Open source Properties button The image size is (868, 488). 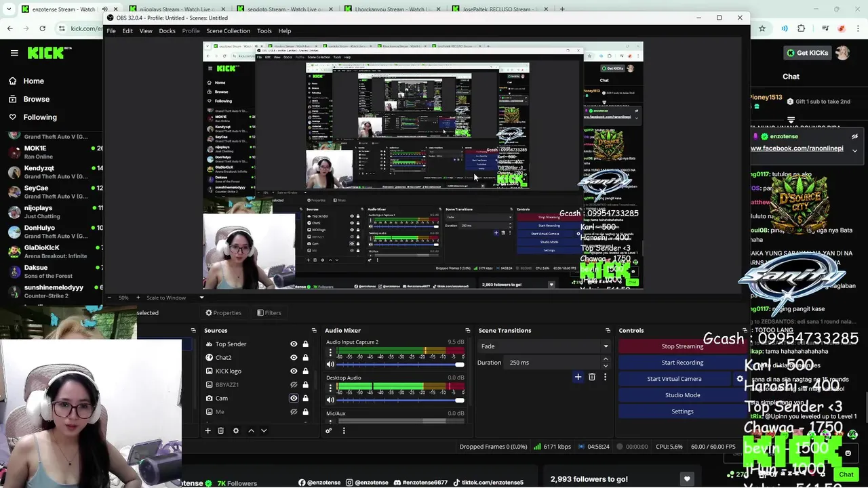click(223, 312)
